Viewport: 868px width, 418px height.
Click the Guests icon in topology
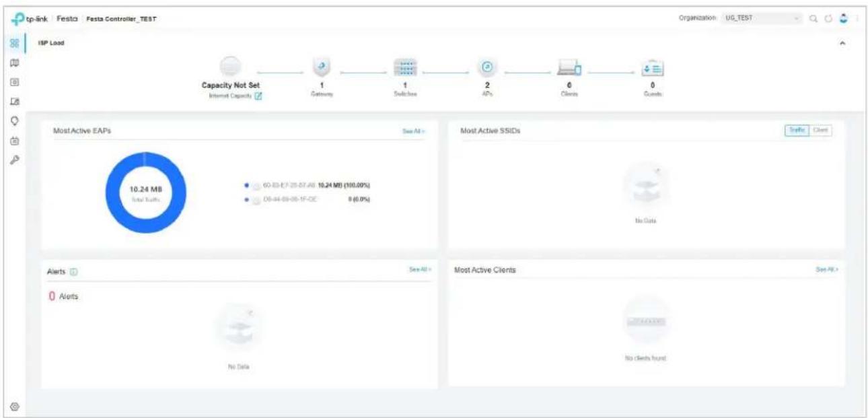[653, 68]
